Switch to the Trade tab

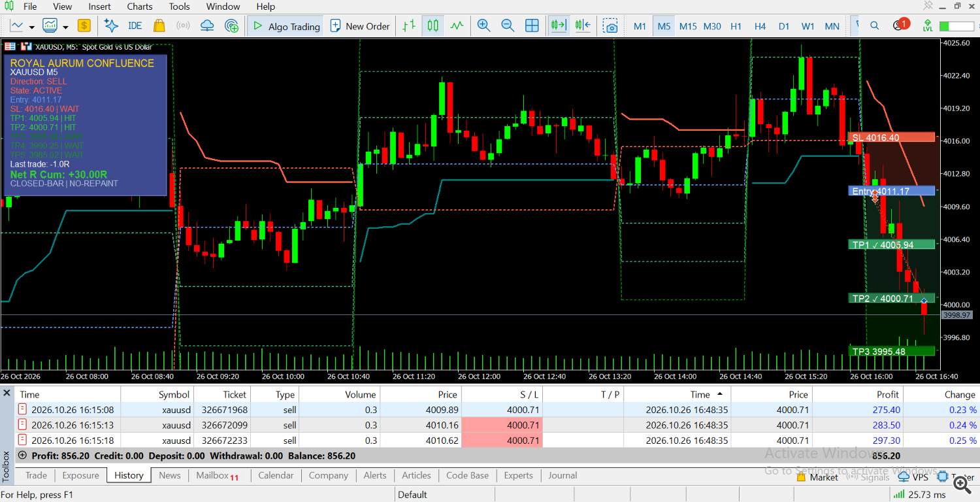click(36, 475)
